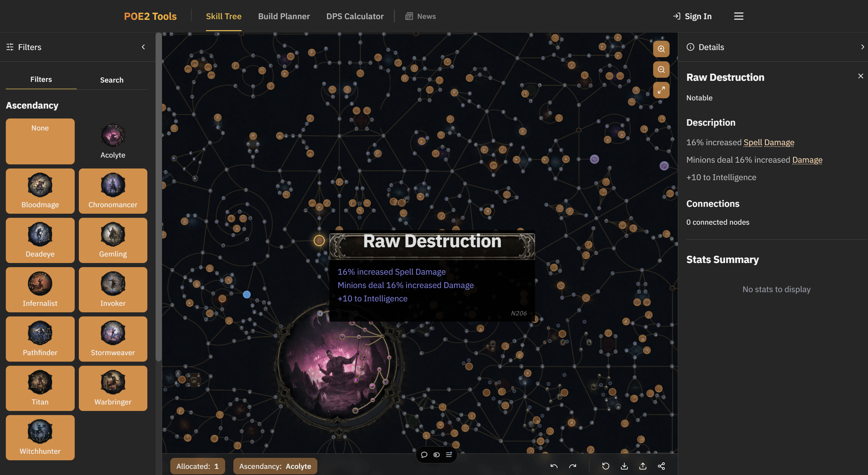Redo the skill tree change

point(573,466)
